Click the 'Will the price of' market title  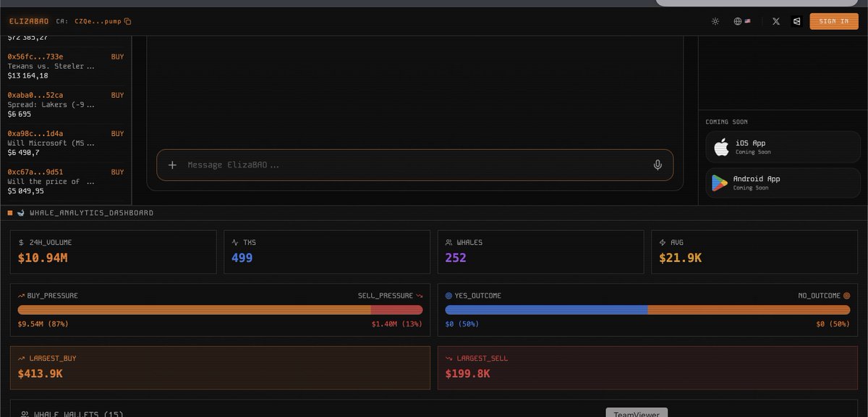click(51, 182)
